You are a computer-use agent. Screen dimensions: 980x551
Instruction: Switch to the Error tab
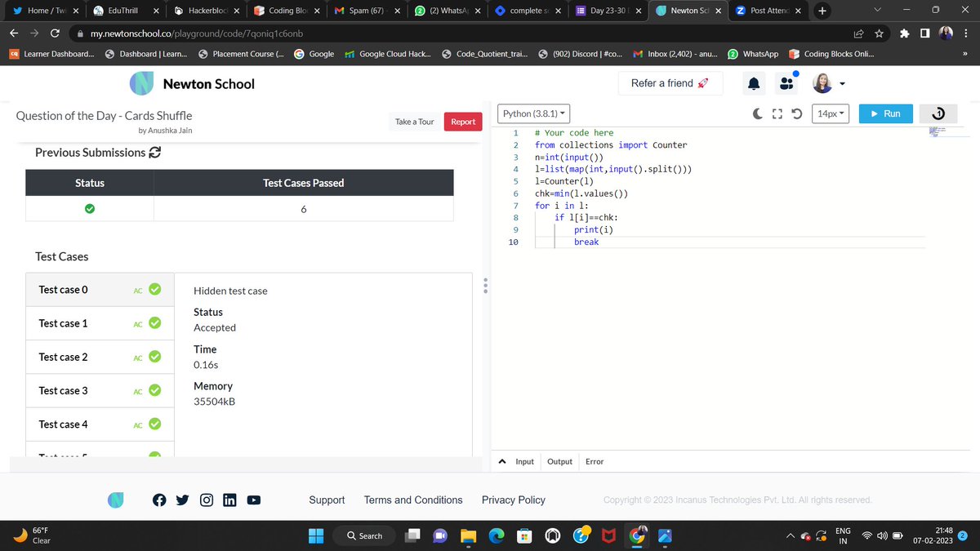click(595, 461)
